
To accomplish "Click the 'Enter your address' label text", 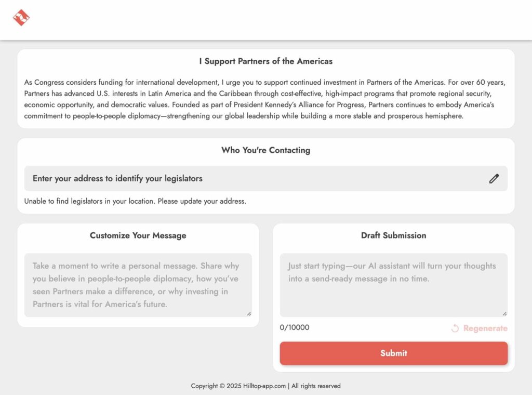I will pyautogui.click(x=117, y=178).
